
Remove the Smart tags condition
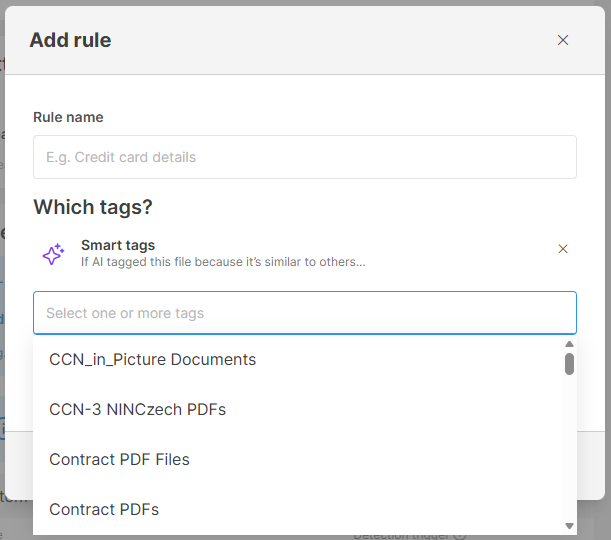[563, 249]
